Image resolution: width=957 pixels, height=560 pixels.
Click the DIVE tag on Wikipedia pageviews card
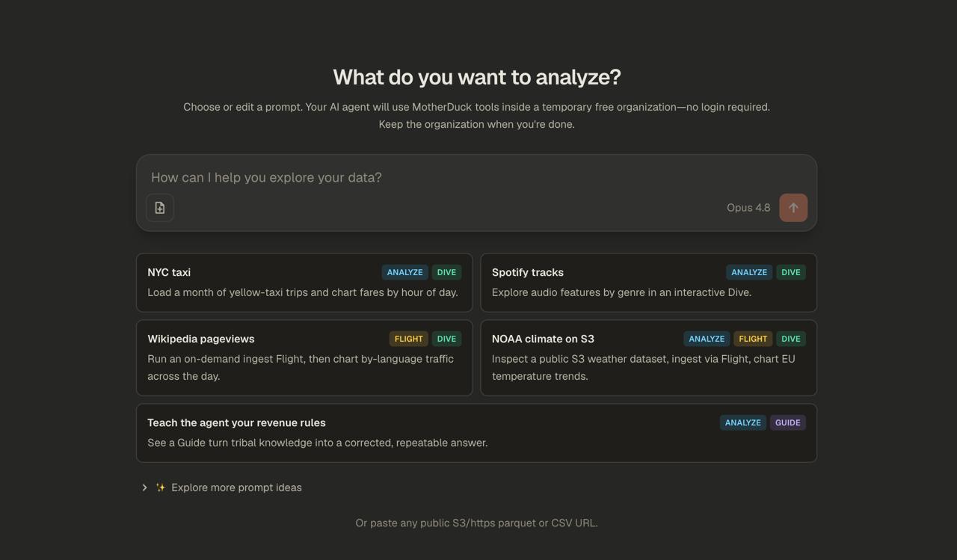click(446, 339)
